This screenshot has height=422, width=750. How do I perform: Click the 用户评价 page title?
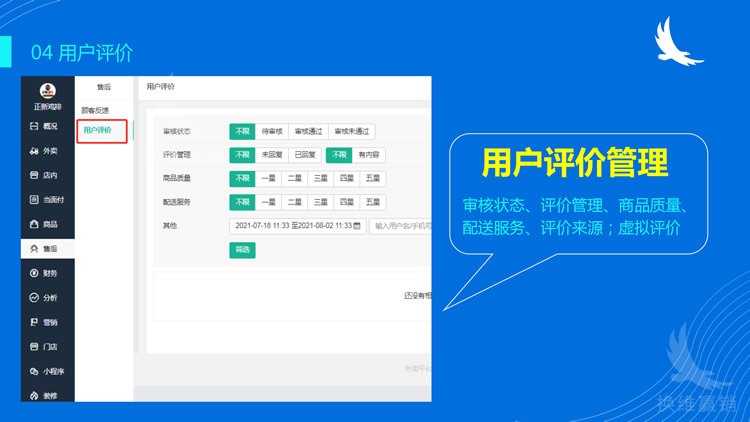pos(161,87)
